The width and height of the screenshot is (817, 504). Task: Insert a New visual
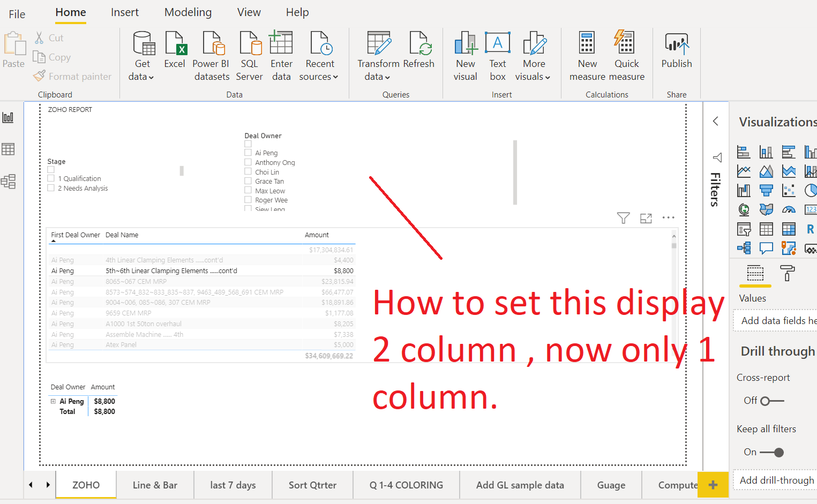click(x=465, y=56)
